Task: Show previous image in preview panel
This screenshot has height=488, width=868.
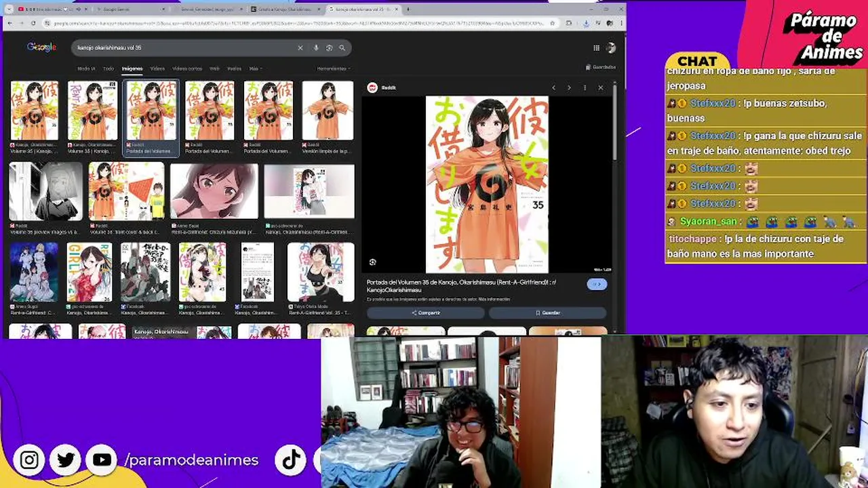Action: [x=553, y=87]
